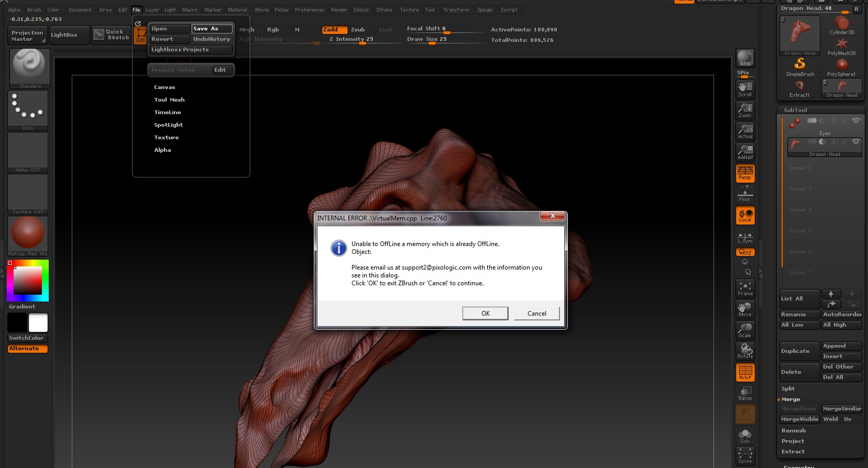This screenshot has width=868, height=468.
Task: Select the Cylinder3D tool
Action: 841,25
